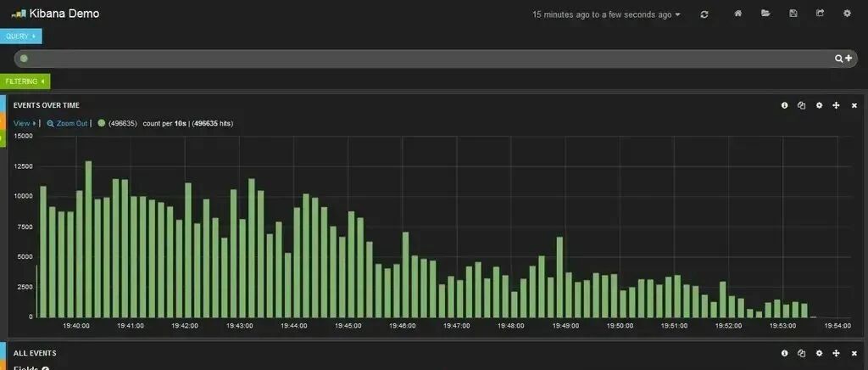Expand the View options of the histogram
This screenshot has height=370, width=868.
25,124
